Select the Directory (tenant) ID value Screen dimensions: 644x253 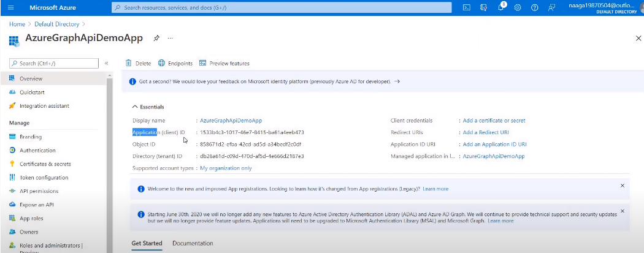(x=251, y=156)
